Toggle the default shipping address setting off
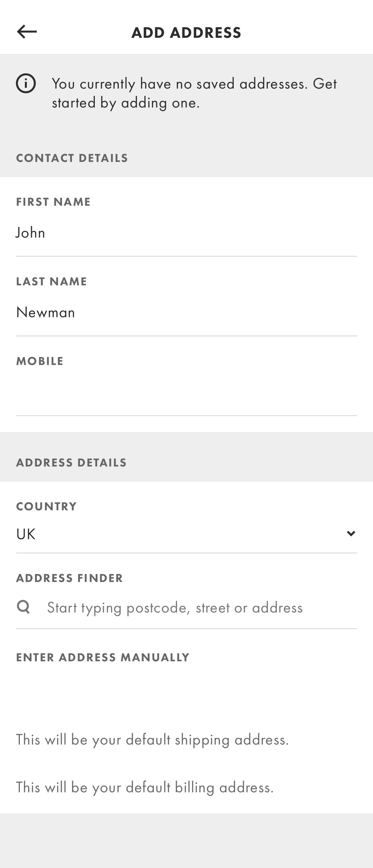373x868 pixels. coord(153,739)
